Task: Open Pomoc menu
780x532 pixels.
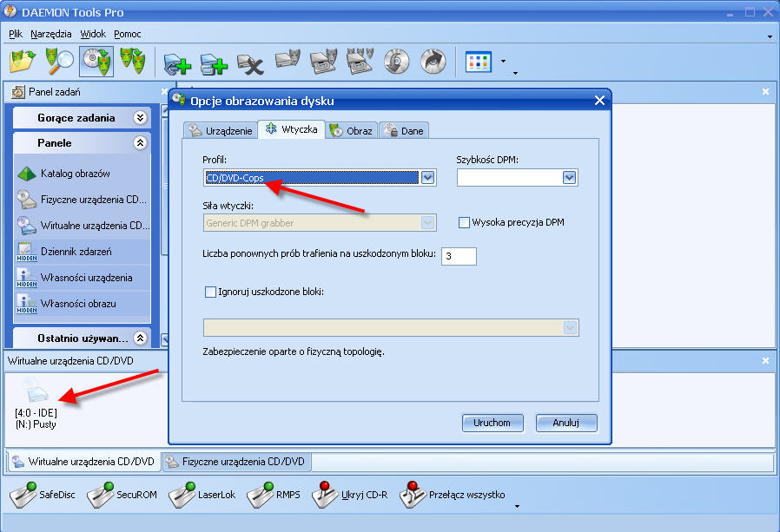Action: (128, 34)
